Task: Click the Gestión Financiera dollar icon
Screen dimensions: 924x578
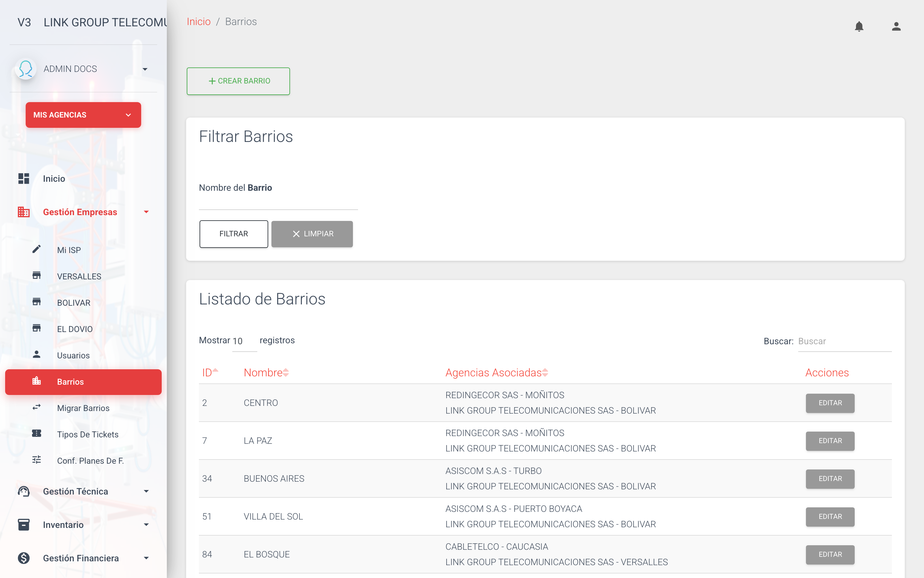Action: (24, 558)
